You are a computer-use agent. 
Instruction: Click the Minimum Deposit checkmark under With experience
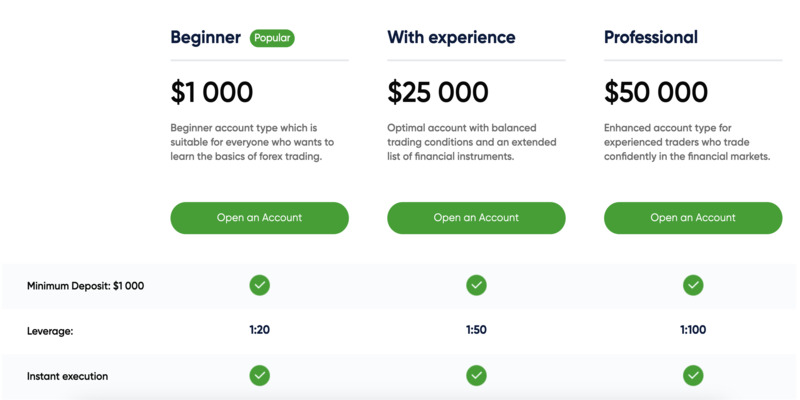[x=476, y=285]
